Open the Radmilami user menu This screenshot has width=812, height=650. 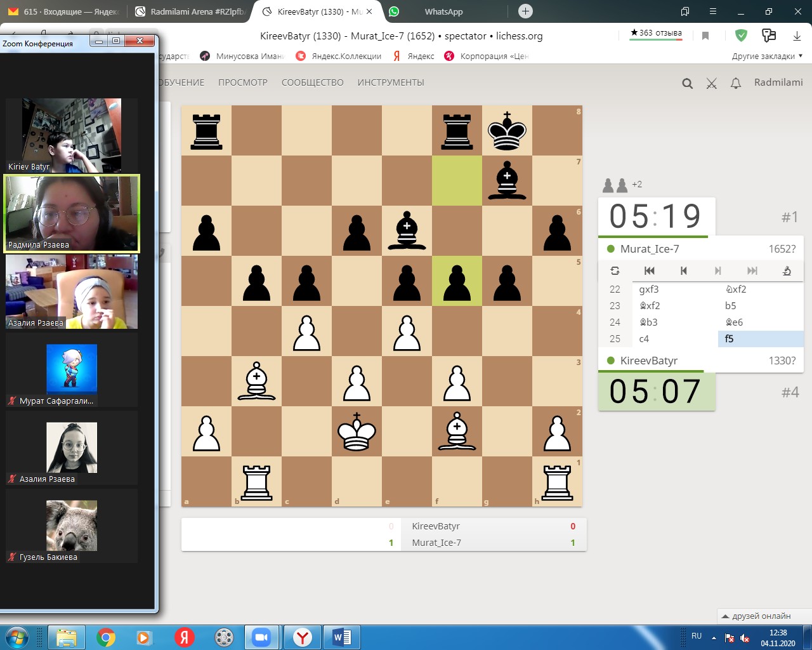pos(778,83)
